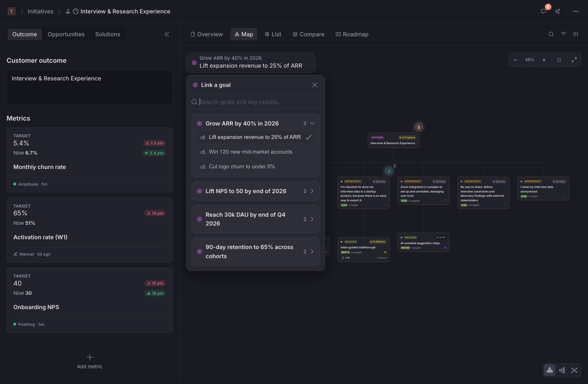Click the 49% zoom level
The height and width of the screenshot is (384, 588).
point(530,60)
